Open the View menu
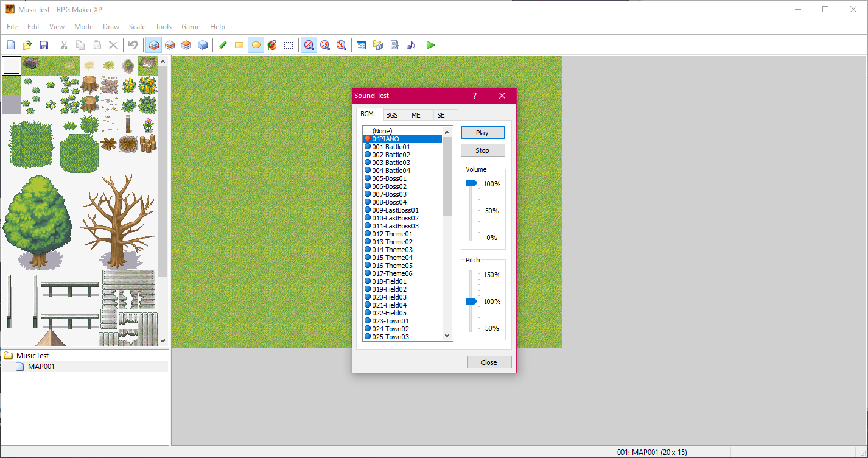868x458 pixels. (x=57, y=27)
